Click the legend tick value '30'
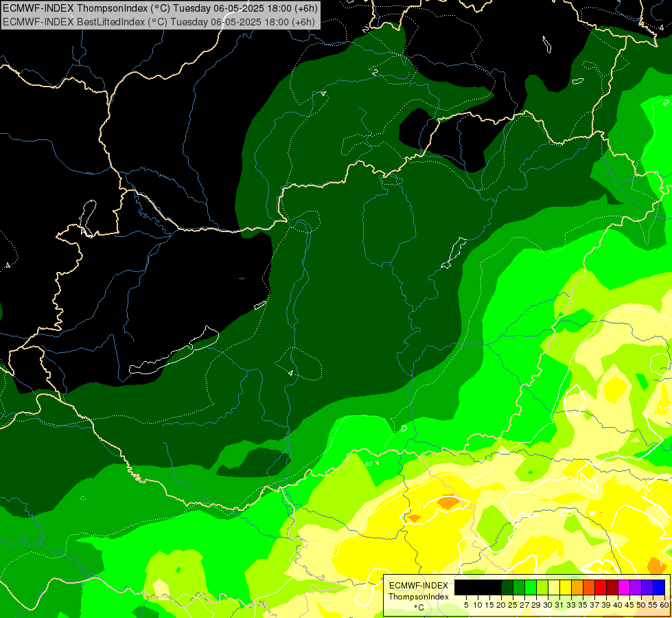Viewport: 672px width, 618px height. [548, 605]
